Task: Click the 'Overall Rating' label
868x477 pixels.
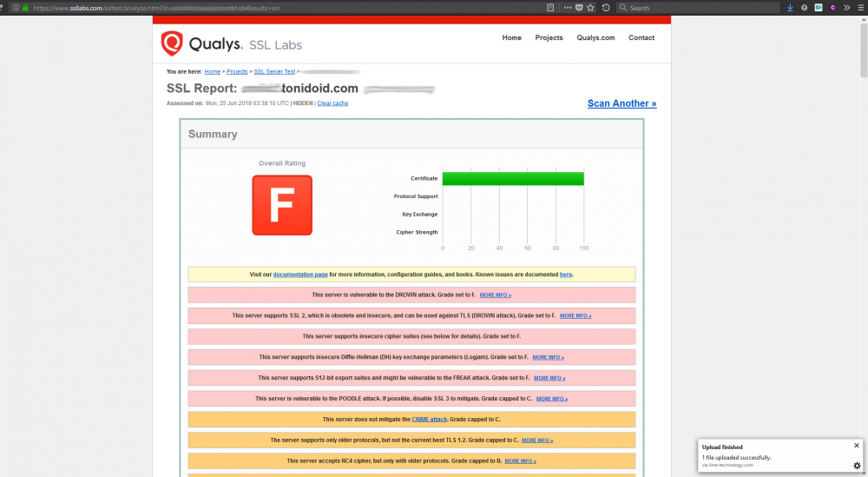Action: (282, 163)
